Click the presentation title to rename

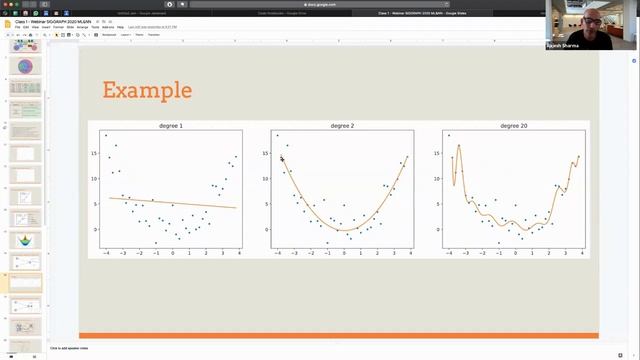(53, 22)
